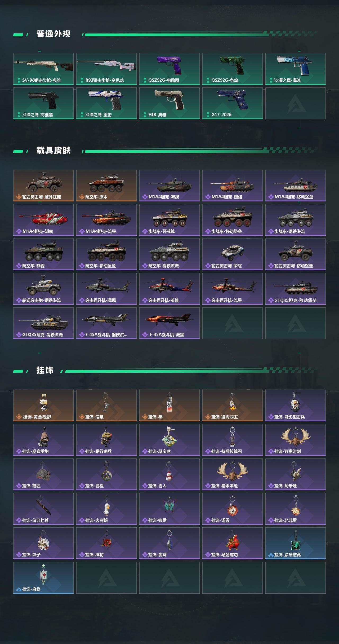Select the red M1A4坦克-驯鹿 tank
339x644 pixels.
tap(43, 220)
